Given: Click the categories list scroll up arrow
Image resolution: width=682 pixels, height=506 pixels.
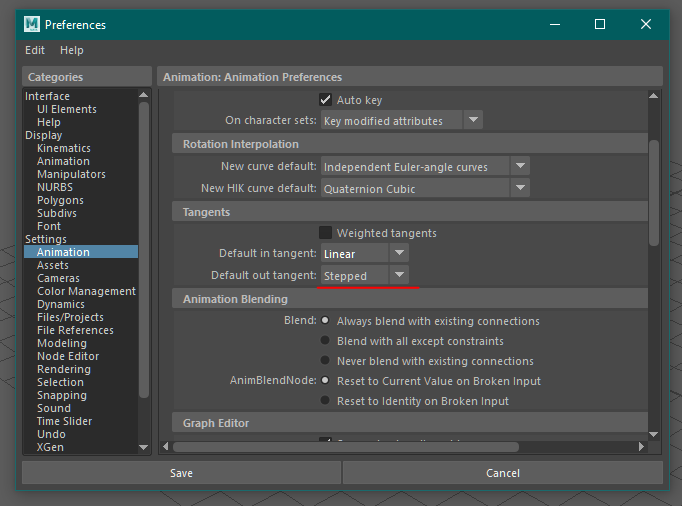Looking at the screenshot, I should tap(143, 96).
